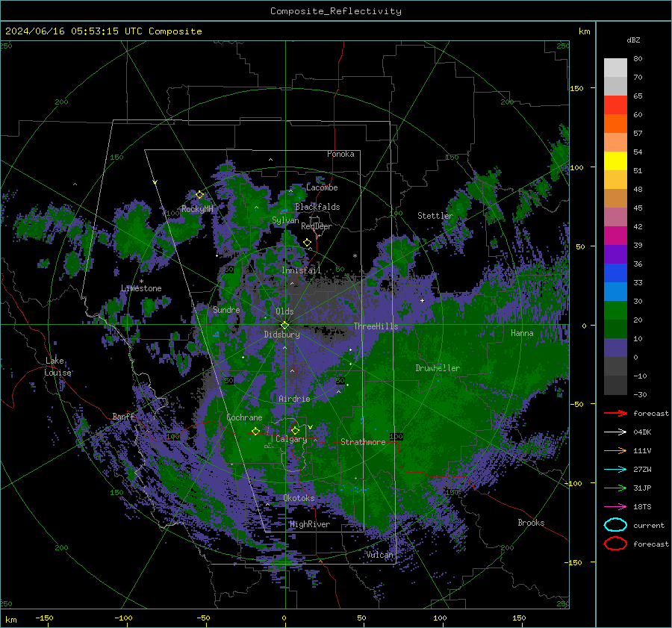Click the Drumheller label on map

[x=438, y=368]
